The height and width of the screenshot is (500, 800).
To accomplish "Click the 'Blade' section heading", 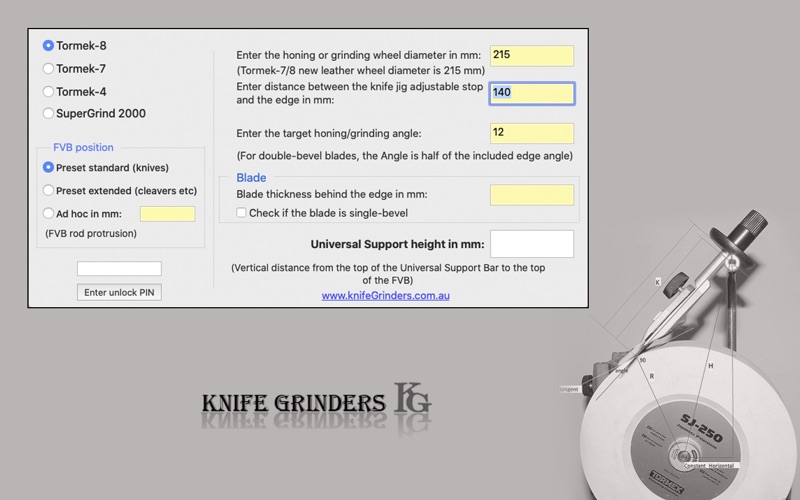I will [251, 178].
